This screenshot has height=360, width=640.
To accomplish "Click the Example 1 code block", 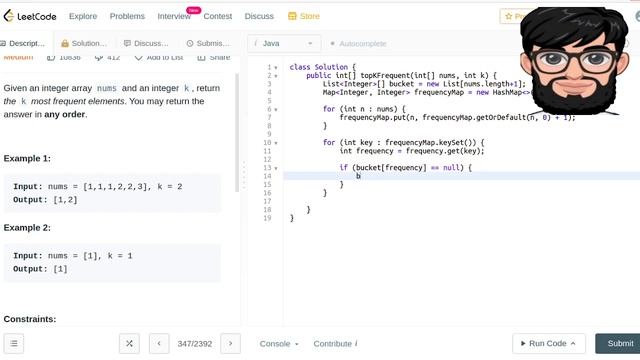I will (x=112, y=193).
